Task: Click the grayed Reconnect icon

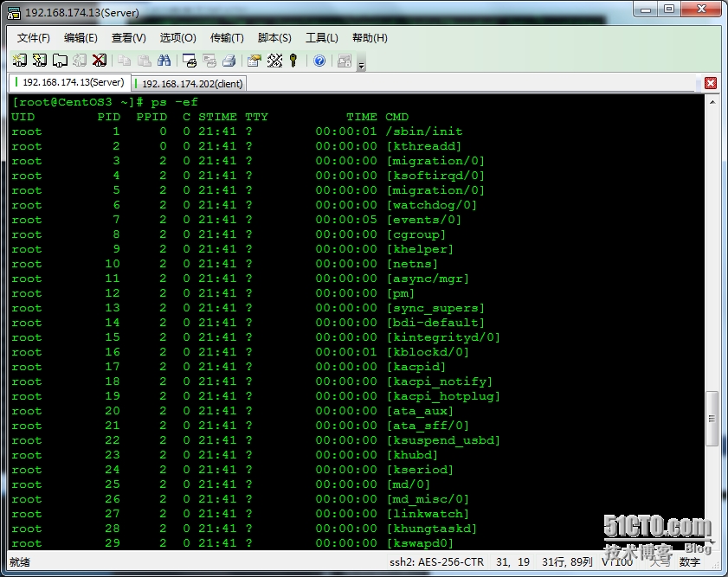Action: point(80,61)
